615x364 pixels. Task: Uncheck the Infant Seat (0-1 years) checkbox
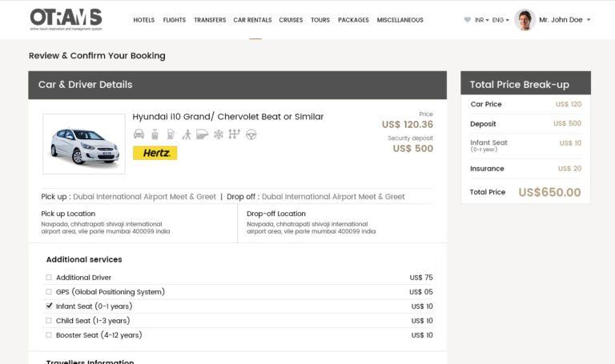(x=49, y=306)
